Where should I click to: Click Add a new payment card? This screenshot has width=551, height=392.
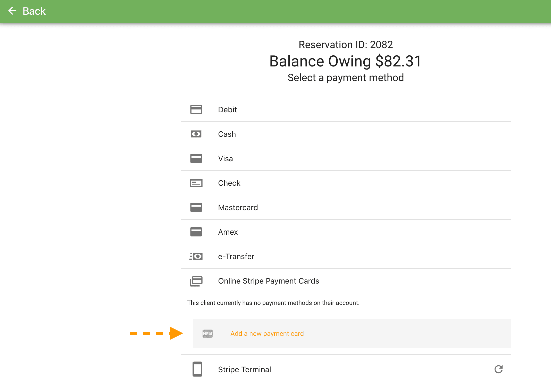pos(267,333)
